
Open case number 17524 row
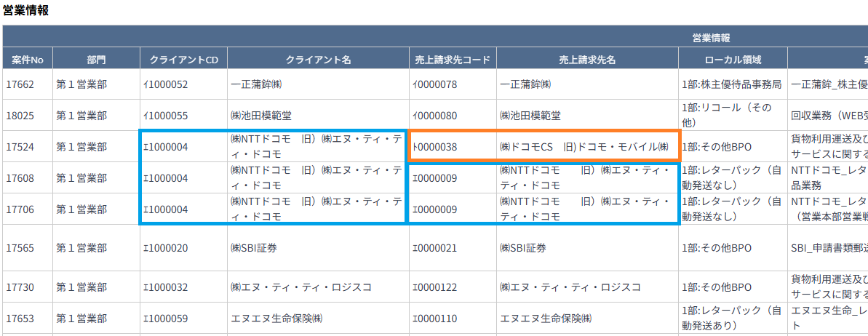(20, 147)
